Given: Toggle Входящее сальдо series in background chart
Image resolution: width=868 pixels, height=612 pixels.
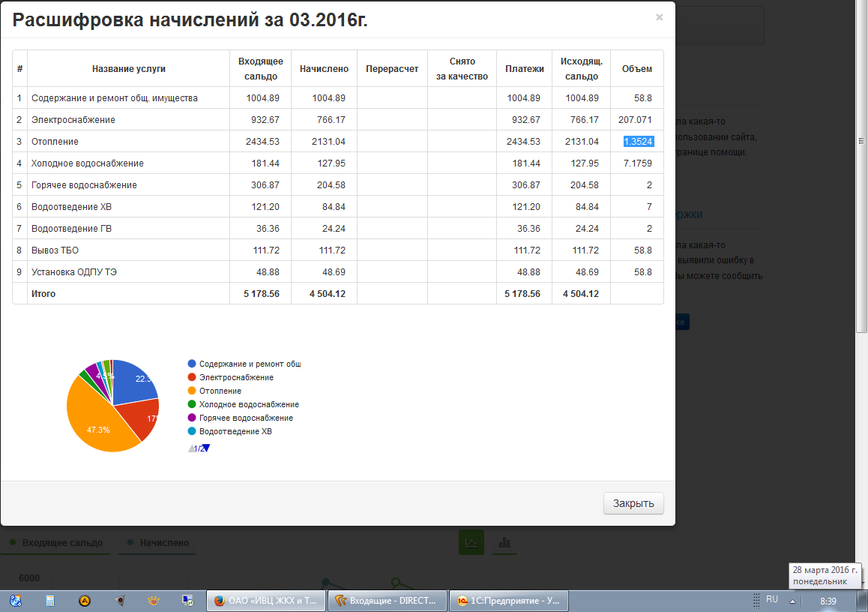Looking at the screenshot, I should pyautogui.click(x=56, y=543).
